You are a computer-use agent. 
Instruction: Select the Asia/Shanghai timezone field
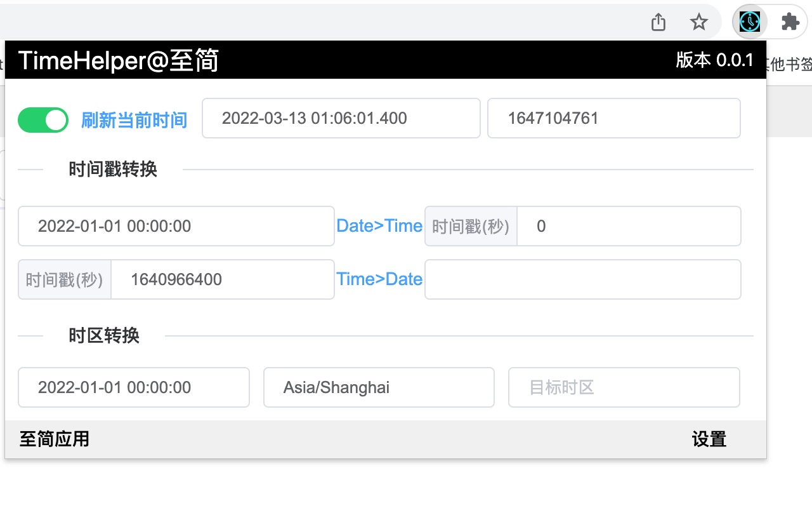[x=379, y=387]
